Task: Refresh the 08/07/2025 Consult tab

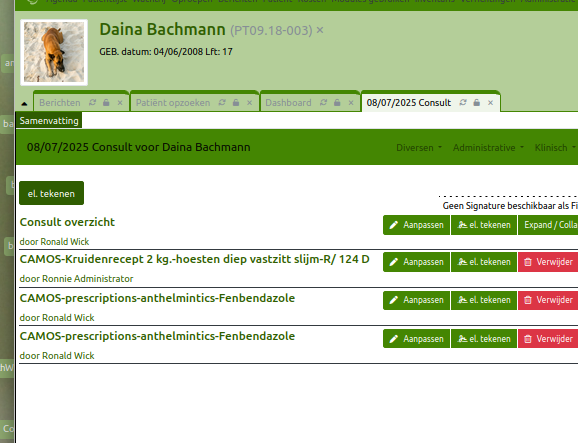Action: 463,103
